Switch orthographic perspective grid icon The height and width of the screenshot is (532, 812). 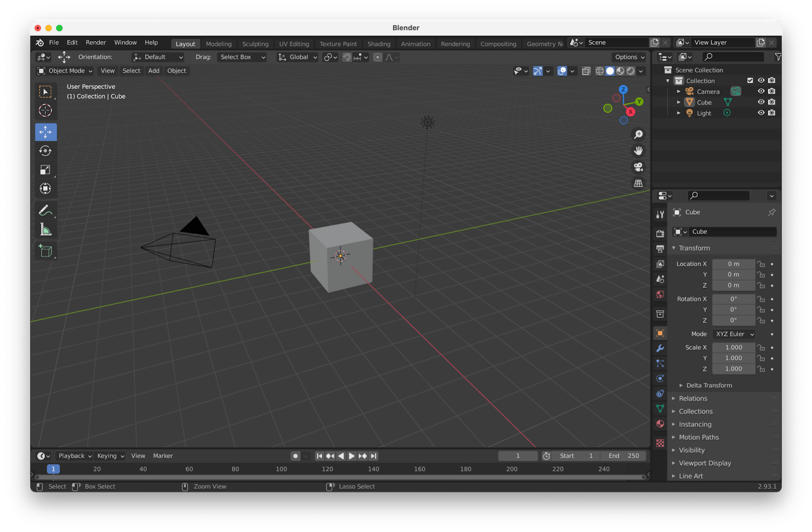(638, 183)
